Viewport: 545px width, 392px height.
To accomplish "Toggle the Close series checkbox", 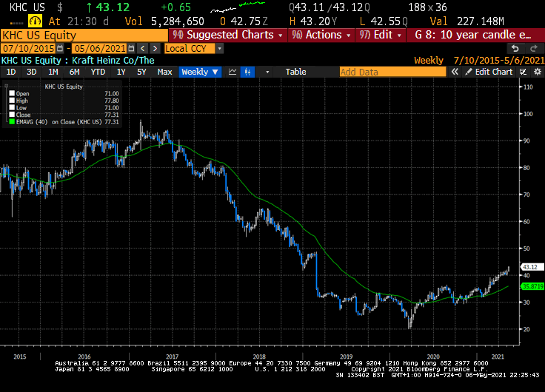I will tap(12, 115).
